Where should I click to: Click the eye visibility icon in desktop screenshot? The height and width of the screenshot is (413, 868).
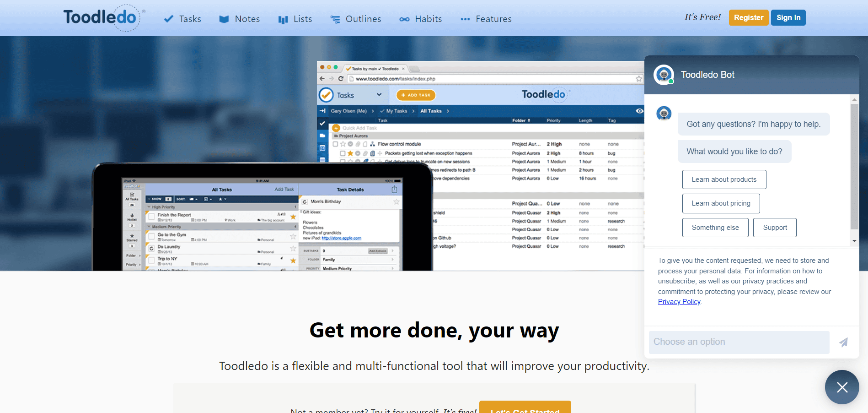(x=639, y=111)
